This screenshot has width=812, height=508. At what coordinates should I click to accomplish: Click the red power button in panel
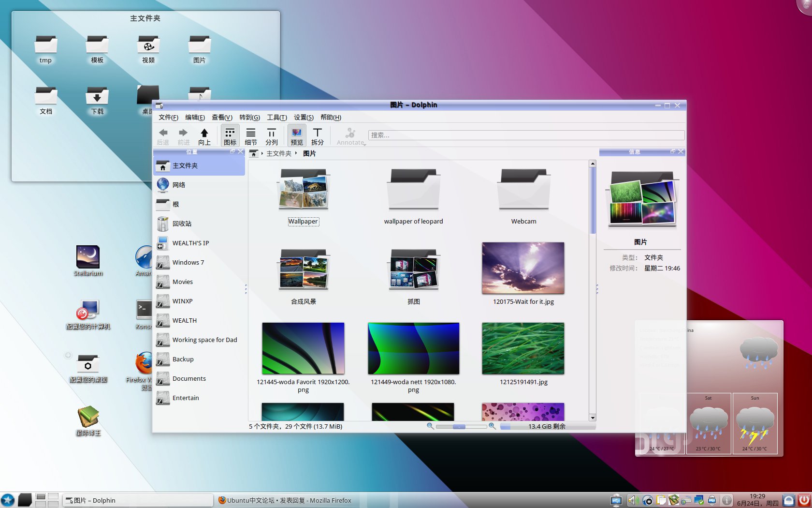804,500
